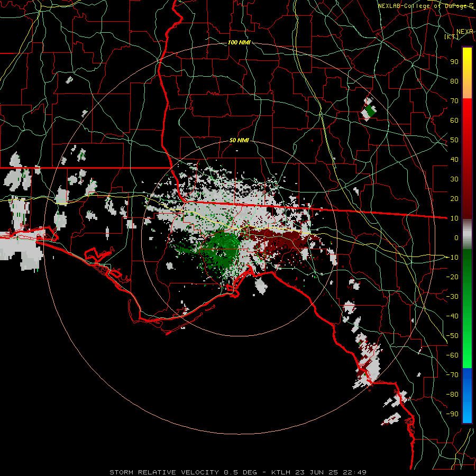This screenshot has height=476, width=476.
Task: Click the KTLH radar site identifier
Action: [x=282, y=472]
